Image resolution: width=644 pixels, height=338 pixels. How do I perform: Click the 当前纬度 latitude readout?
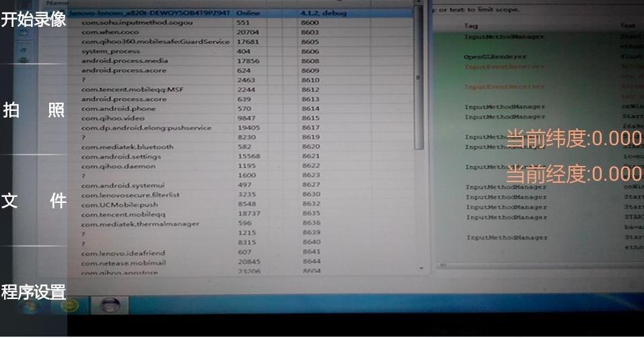(x=575, y=138)
